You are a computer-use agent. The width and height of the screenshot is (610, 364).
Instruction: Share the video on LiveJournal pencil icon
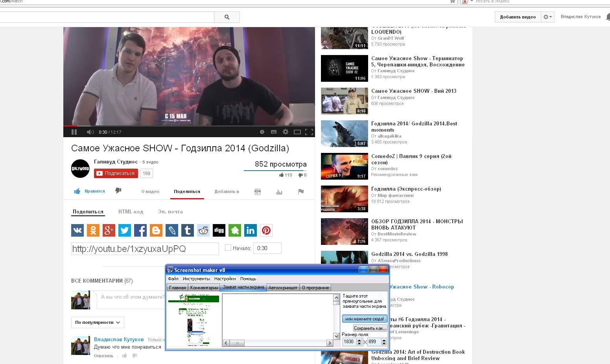(x=172, y=230)
